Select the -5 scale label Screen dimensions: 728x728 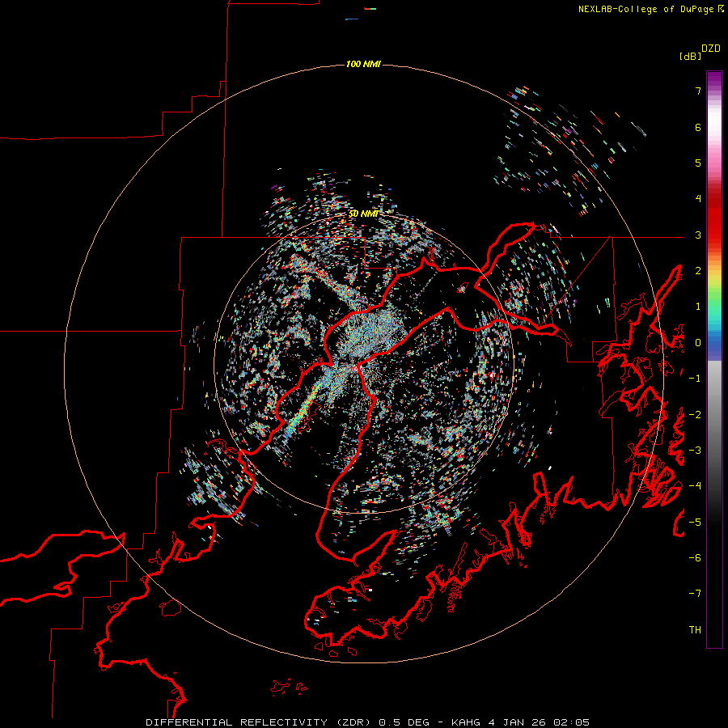695,523
